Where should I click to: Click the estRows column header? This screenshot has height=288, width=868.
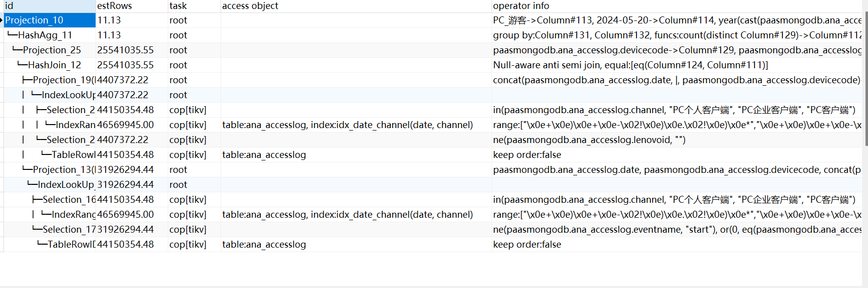click(x=131, y=6)
